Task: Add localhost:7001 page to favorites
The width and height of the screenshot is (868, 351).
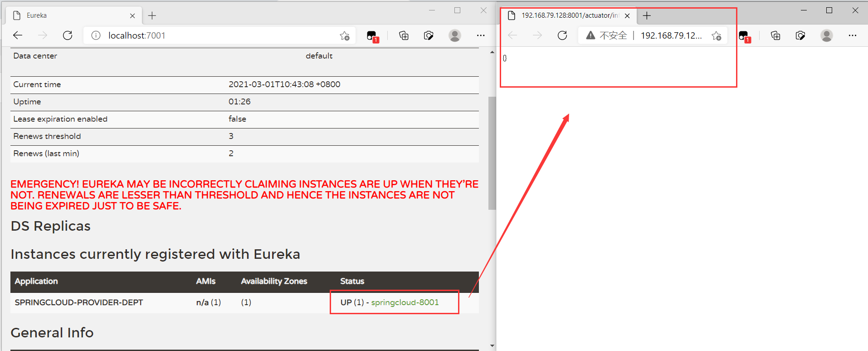Action: tap(345, 36)
